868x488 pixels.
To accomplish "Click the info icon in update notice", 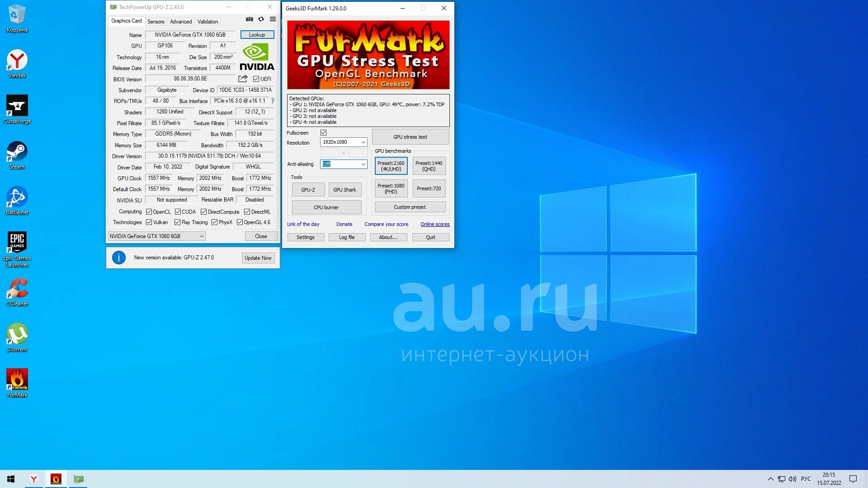I will [119, 258].
